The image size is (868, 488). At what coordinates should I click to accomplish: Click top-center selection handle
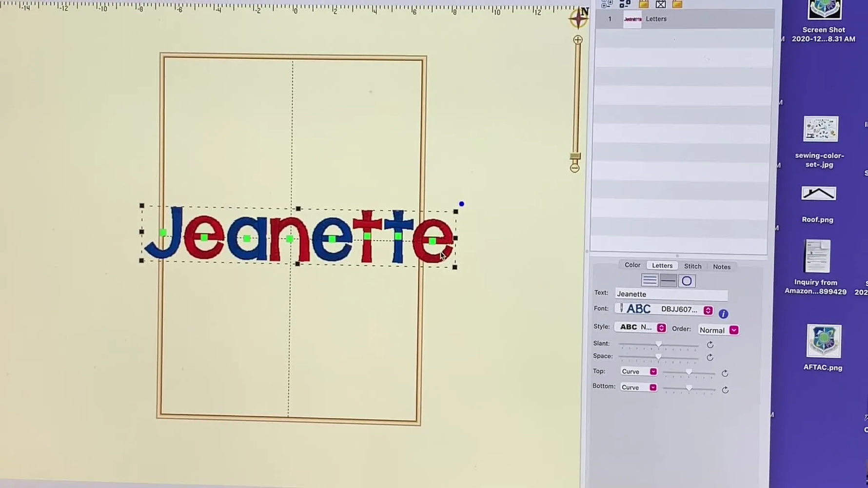(298, 209)
